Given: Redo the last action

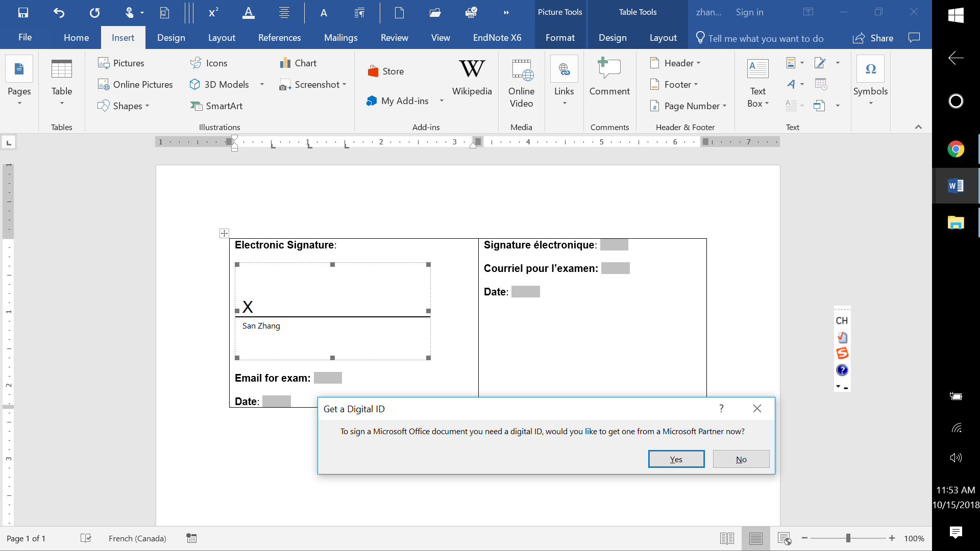Looking at the screenshot, I should click(x=94, y=13).
